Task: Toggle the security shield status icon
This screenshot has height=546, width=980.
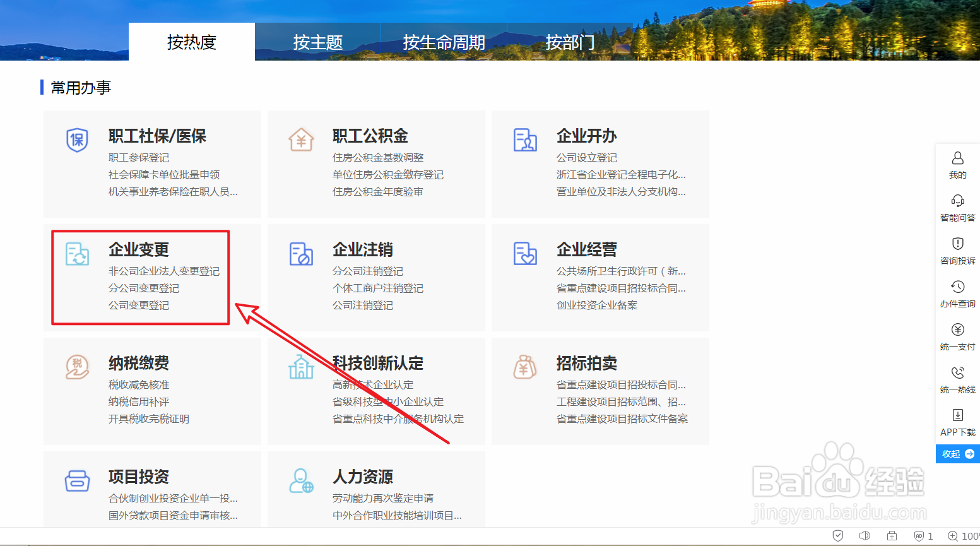Action: point(837,535)
